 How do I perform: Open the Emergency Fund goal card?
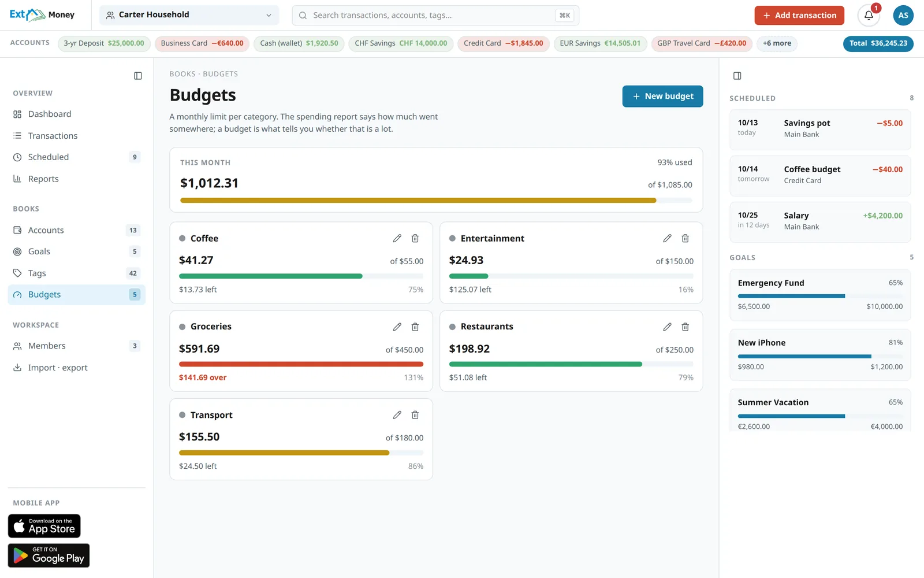pyautogui.click(x=820, y=295)
